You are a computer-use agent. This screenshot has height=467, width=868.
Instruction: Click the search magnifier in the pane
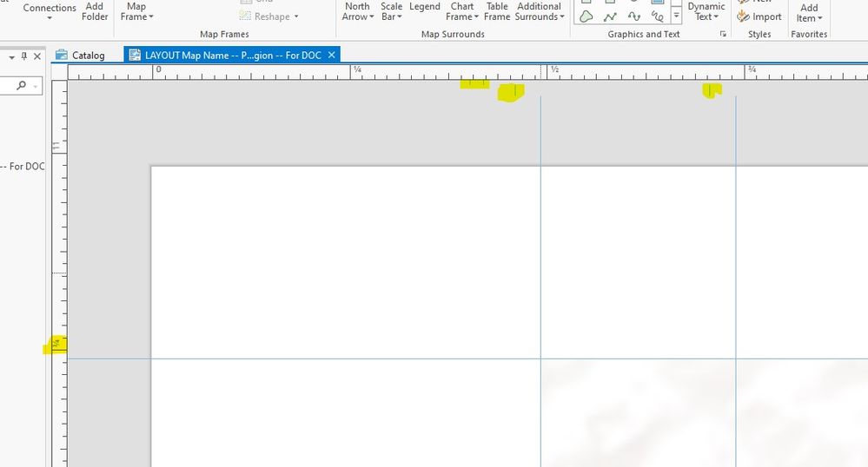[x=21, y=85]
